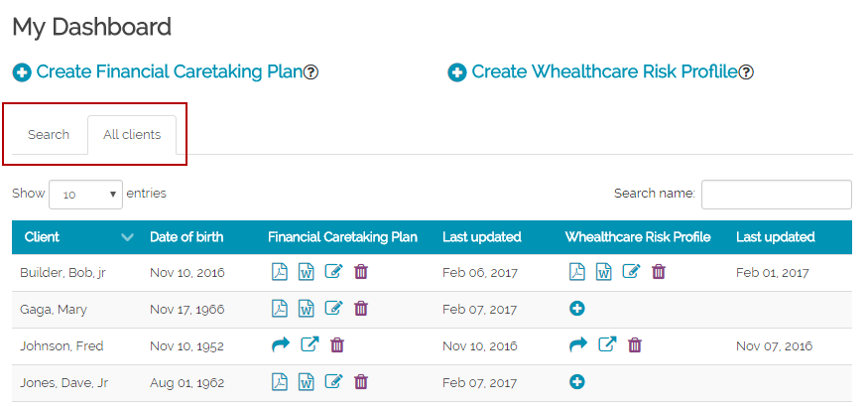Screen dimensions: 868x406
Task: Select the All clients tab
Action: (x=132, y=135)
